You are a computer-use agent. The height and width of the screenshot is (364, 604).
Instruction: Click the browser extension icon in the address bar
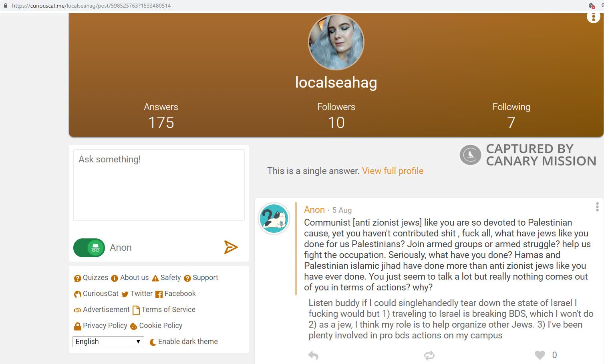[592, 6]
